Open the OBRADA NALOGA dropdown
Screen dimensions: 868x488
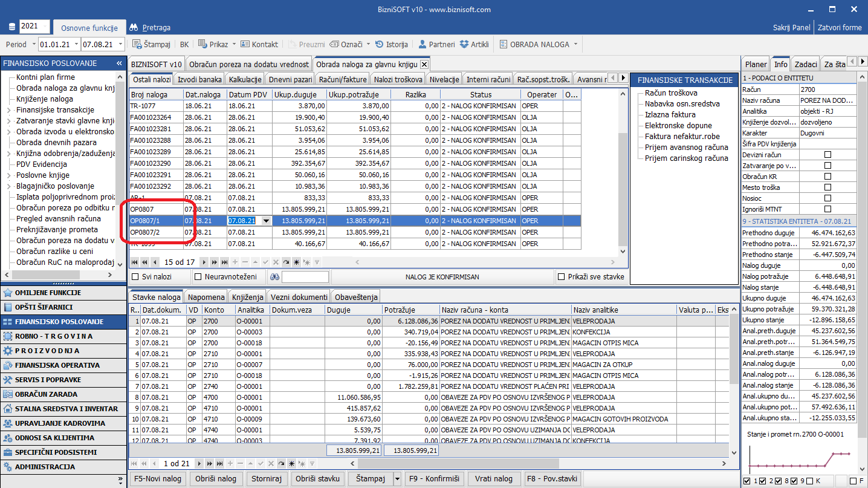click(x=575, y=44)
